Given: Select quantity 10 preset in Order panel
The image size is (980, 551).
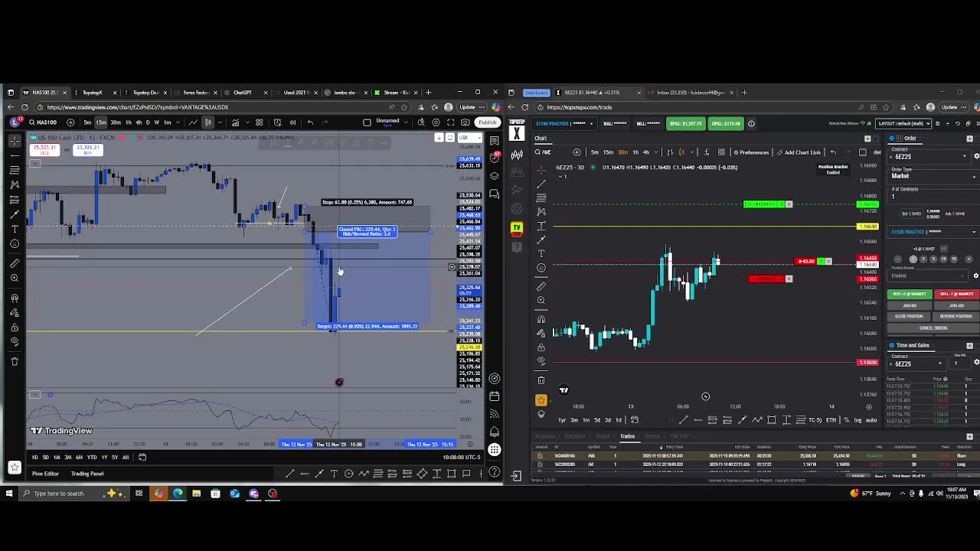Looking at the screenshot, I should click(943, 259).
